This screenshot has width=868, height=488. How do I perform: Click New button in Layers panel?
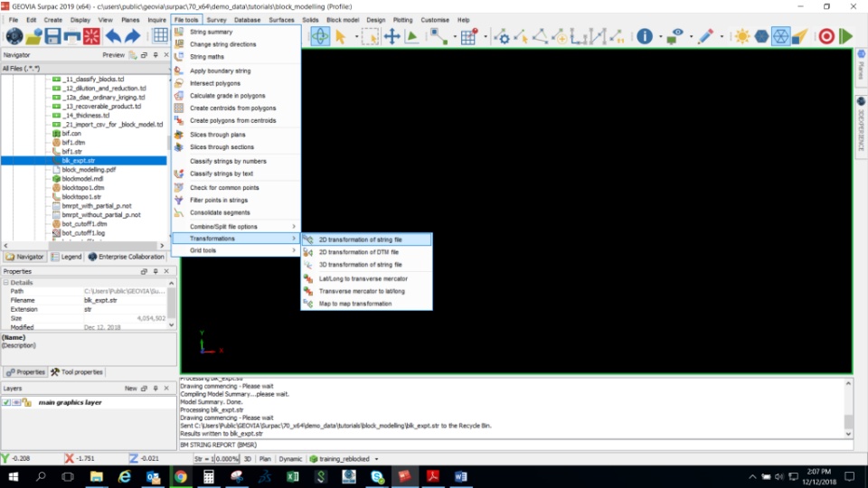tap(130, 389)
